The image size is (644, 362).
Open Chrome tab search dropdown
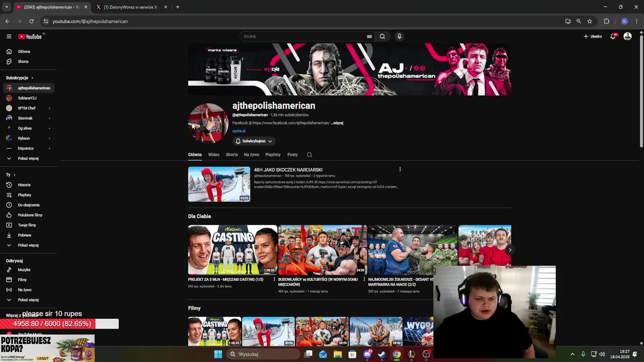[7, 7]
